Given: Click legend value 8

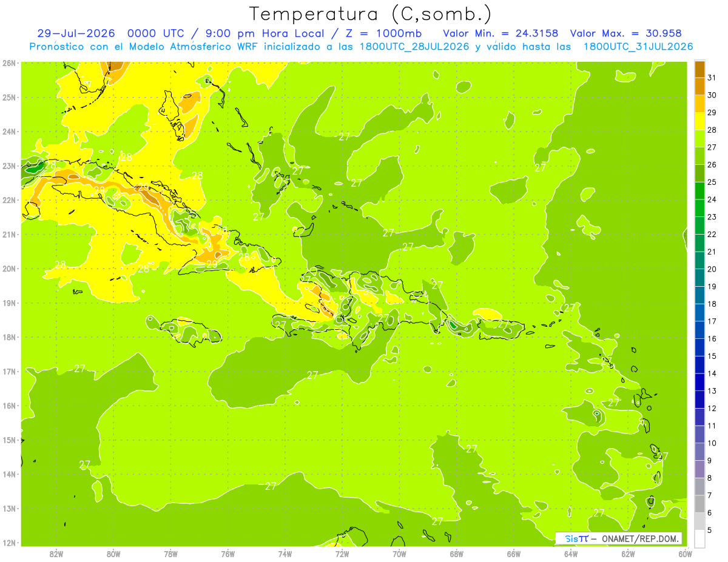Looking at the screenshot, I should (710, 478).
